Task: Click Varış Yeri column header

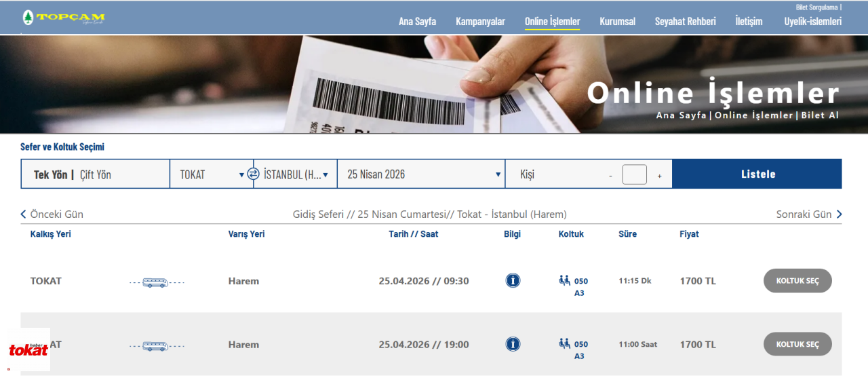Action: [246, 234]
